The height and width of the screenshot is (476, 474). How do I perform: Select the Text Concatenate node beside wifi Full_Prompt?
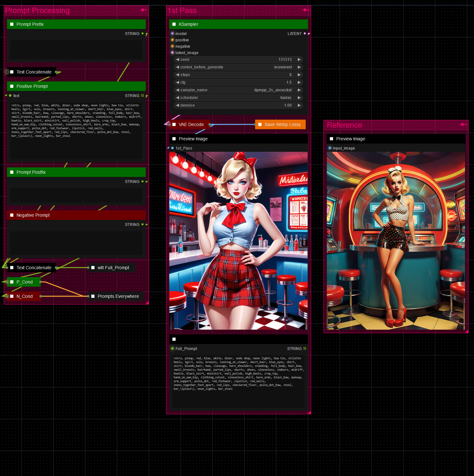point(34,268)
